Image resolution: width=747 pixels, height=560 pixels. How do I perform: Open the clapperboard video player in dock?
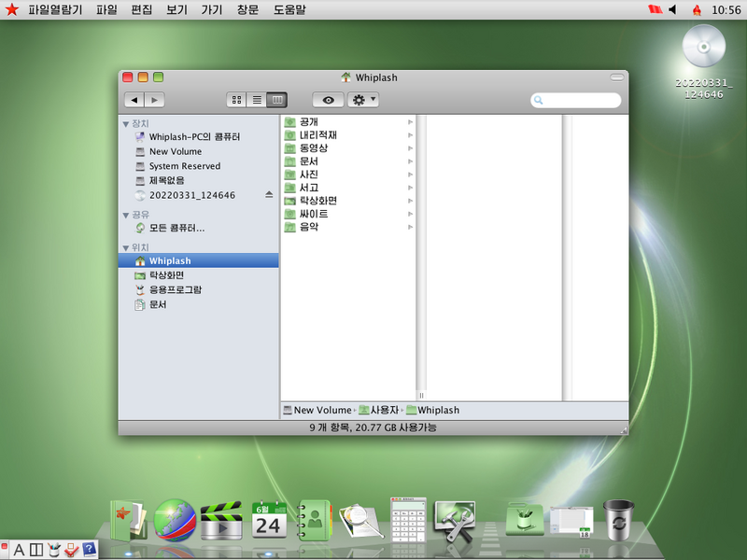point(221,521)
